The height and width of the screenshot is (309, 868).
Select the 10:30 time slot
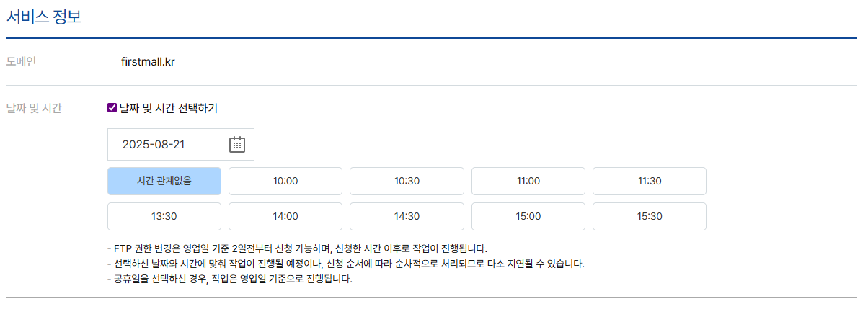click(407, 181)
